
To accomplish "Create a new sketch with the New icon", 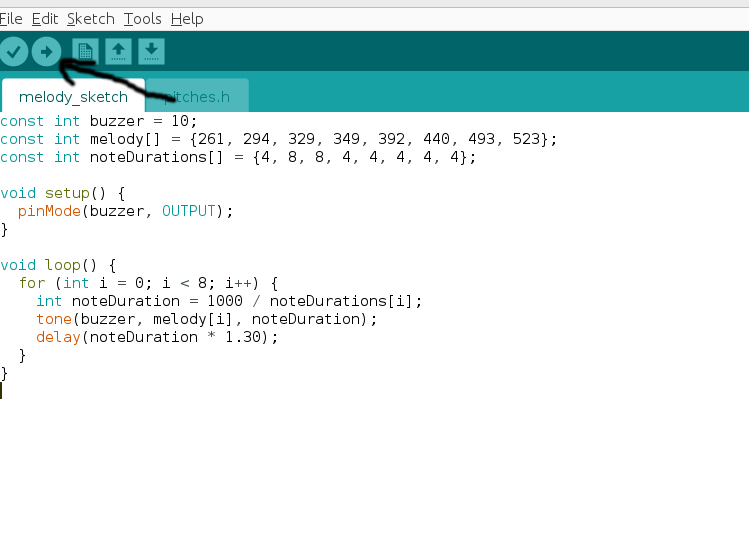I will 86,51.
